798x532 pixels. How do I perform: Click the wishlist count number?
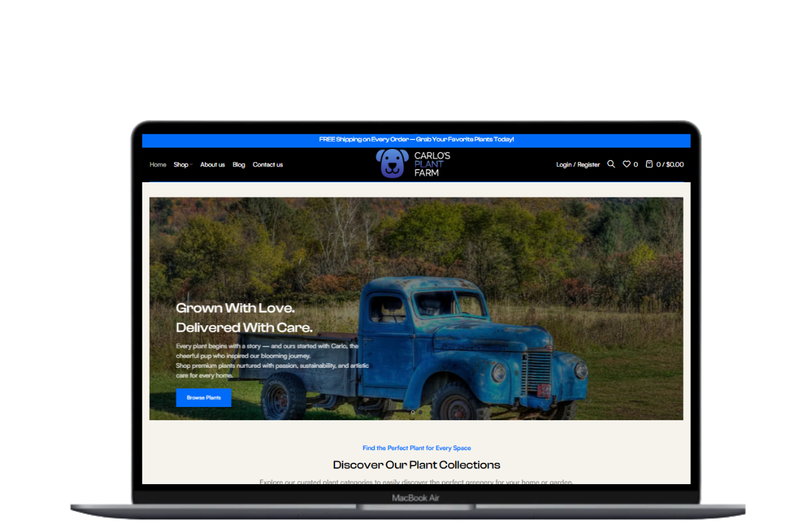tap(636, 165)
